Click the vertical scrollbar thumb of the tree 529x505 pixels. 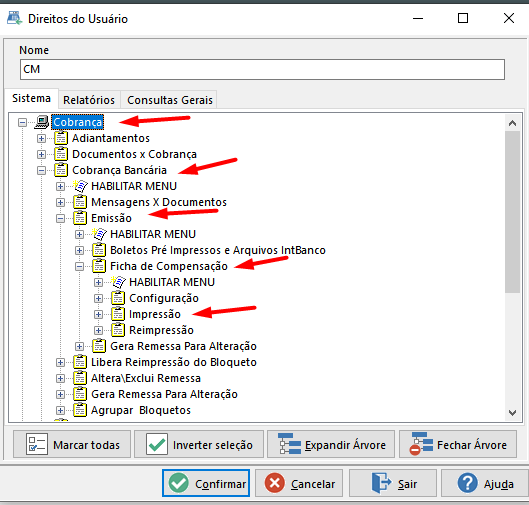pos(512,212)
